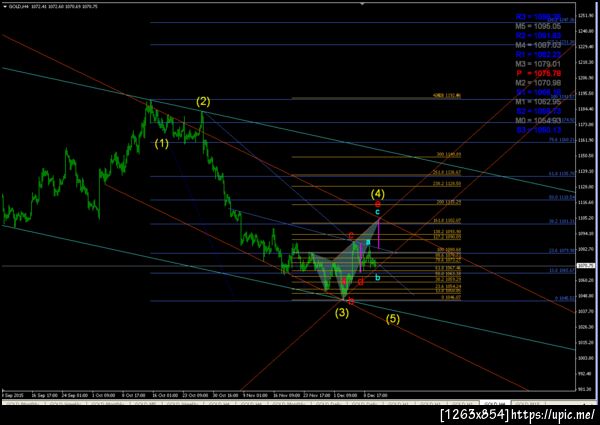Click the 1 Oct 09:00 time axis label

[x=104, y=395]
